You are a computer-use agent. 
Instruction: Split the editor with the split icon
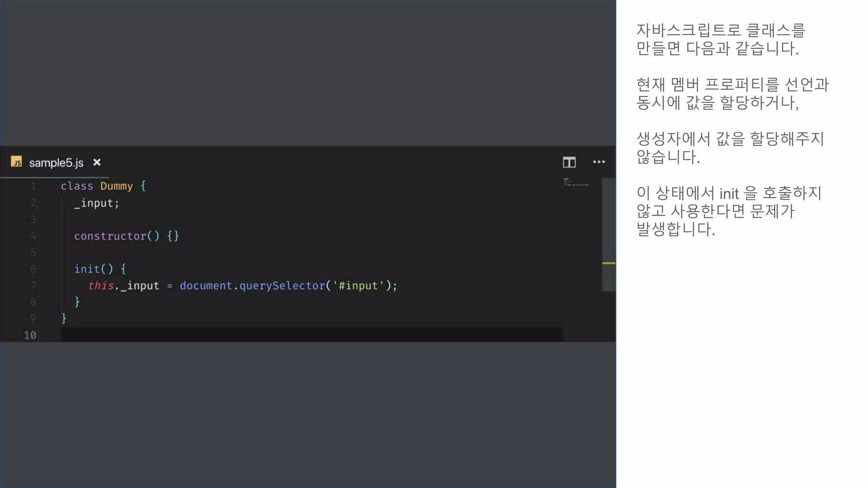tap(569, 162)
